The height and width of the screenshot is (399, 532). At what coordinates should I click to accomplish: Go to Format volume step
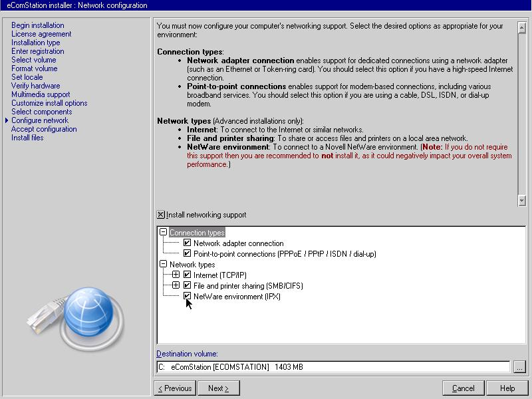click(x=35, y=68)
